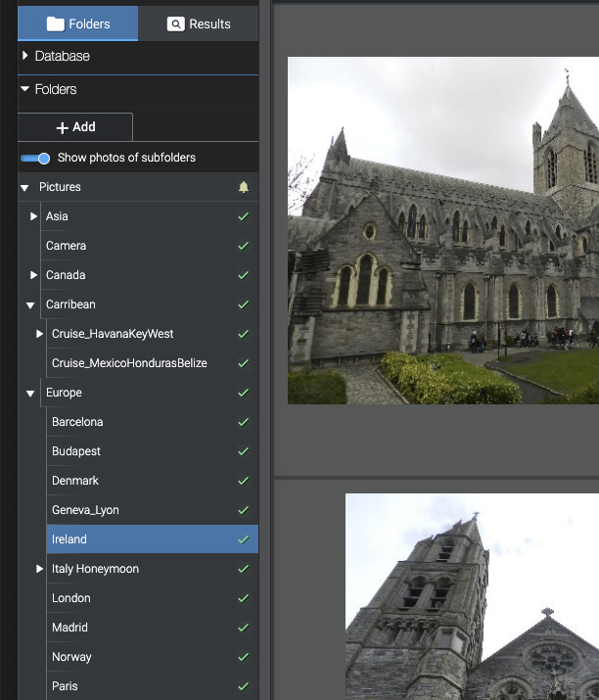Switch to the Results tab
The width and height of the screenshot is (599, 700).
[x=199, y=23]
